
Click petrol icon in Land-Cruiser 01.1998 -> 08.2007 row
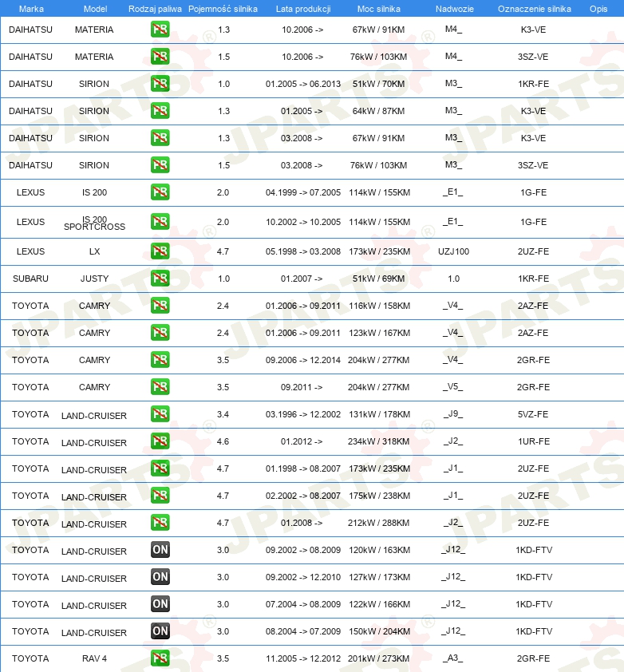pos(160,468)
